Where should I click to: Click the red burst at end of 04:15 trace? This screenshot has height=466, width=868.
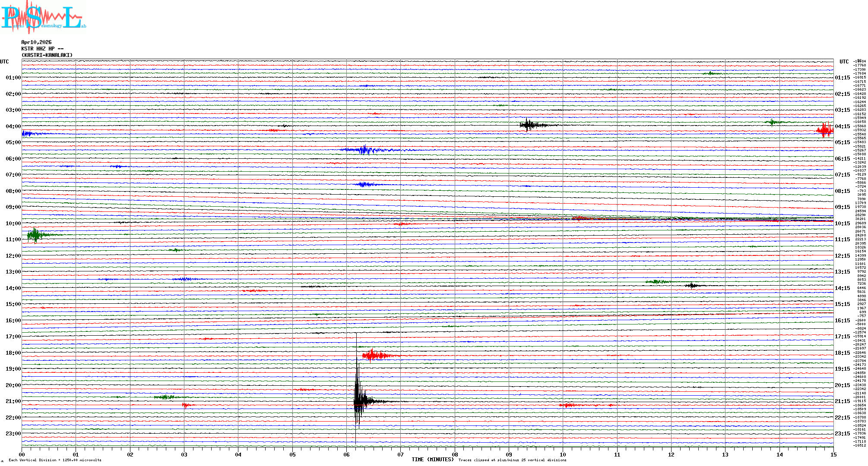825,130
